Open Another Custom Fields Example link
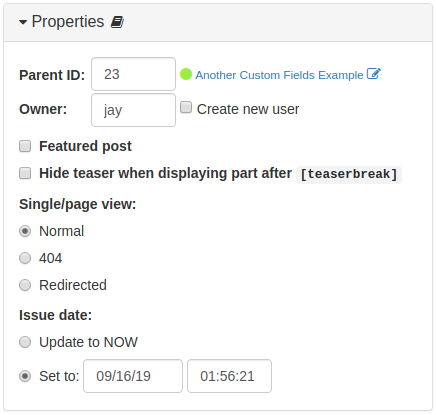The width and height of the screenshot is (436, 415). 279,75
